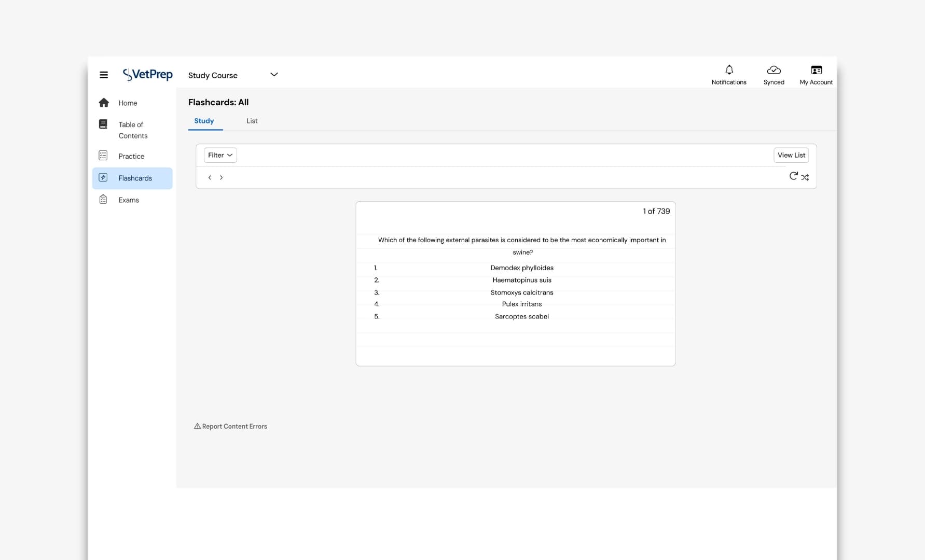Open the Exams clipboard icon

103,199
